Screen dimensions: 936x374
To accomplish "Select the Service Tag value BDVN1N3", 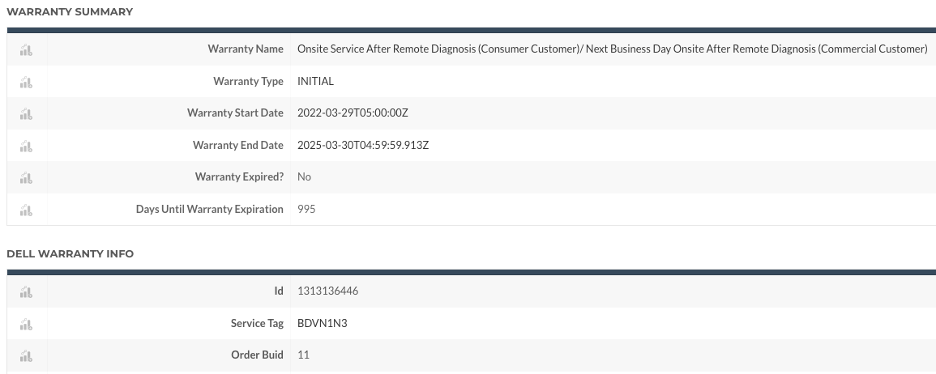I will click(x=322, y=323).
